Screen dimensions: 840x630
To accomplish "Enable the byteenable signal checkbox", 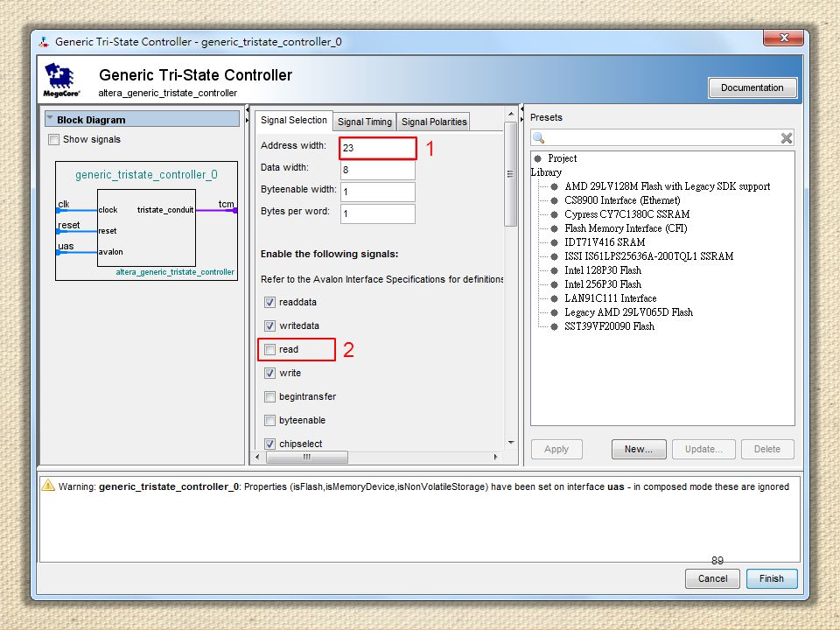I will click(270, 420).
